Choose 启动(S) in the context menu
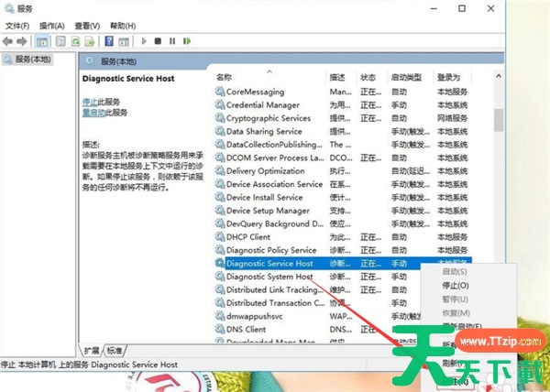 click(455, 272)
